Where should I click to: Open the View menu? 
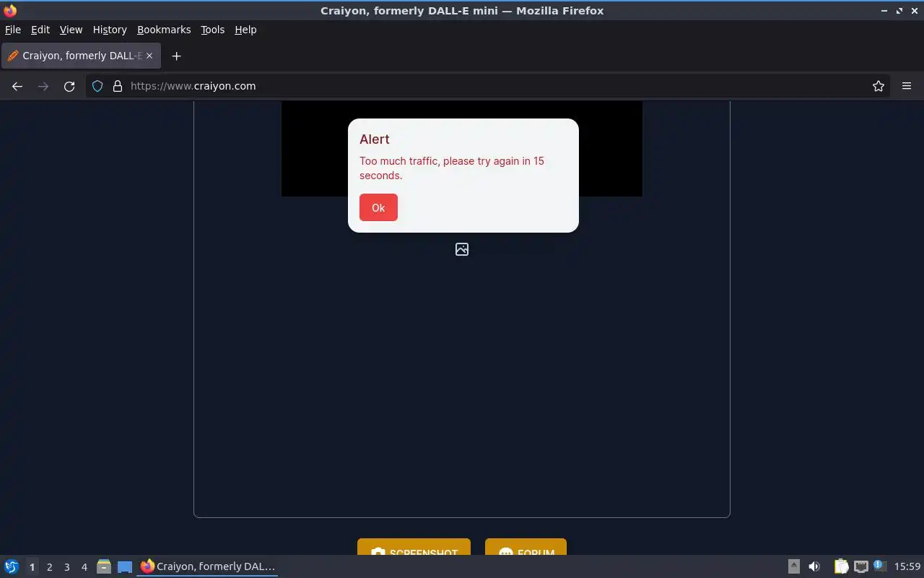click(71, 30)
